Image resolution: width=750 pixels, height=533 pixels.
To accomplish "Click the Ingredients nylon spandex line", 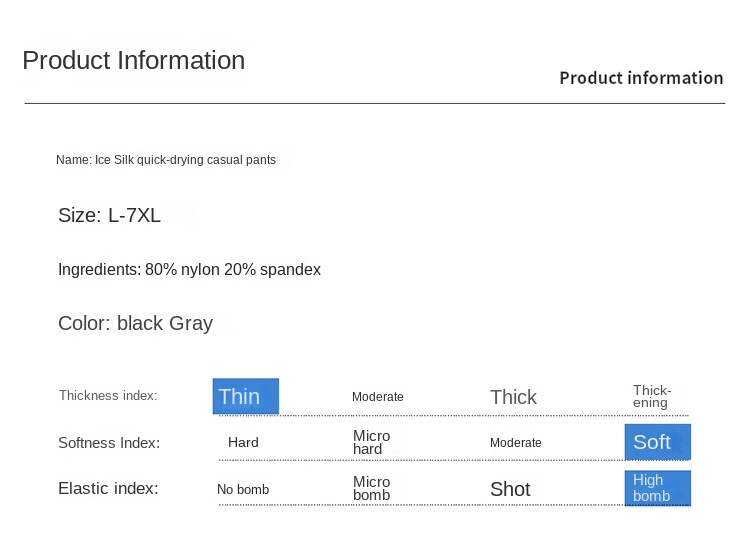I will [x=189, y=269].
